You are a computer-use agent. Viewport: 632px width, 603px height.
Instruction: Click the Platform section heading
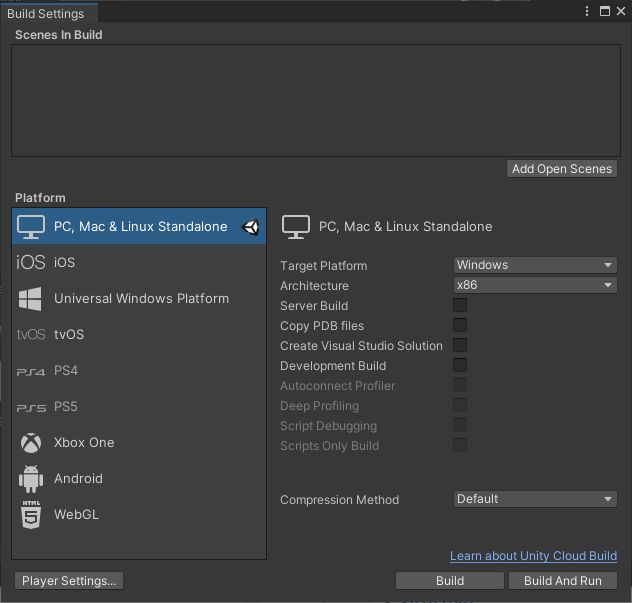[x=40, y=198]
